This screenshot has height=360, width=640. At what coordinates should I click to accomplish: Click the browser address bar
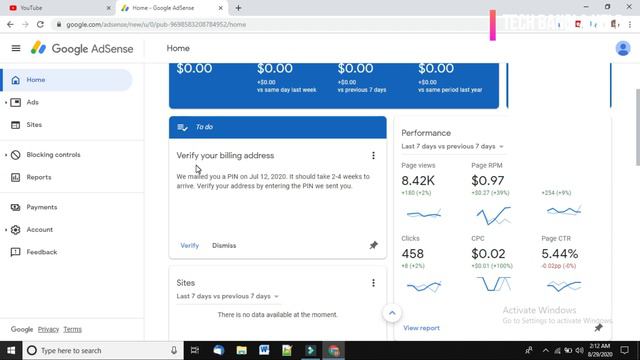pyautogui.click(x=269, y=24)
